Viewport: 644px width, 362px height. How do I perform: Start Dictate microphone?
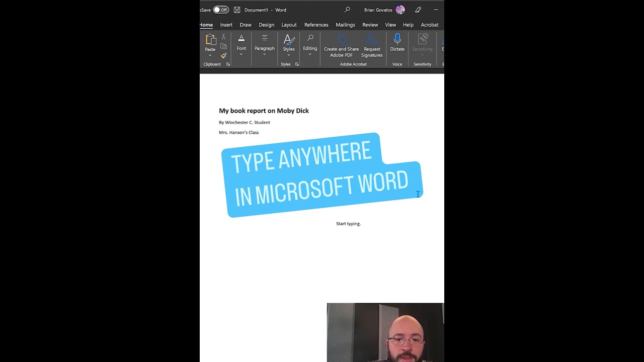pyautogui.click(x=397, y=43)
